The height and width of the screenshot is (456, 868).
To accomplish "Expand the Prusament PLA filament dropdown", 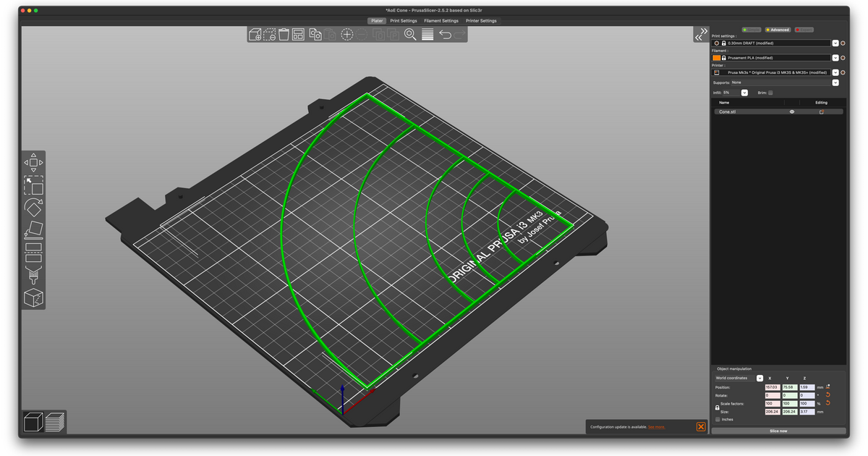I will click(835, 57).
